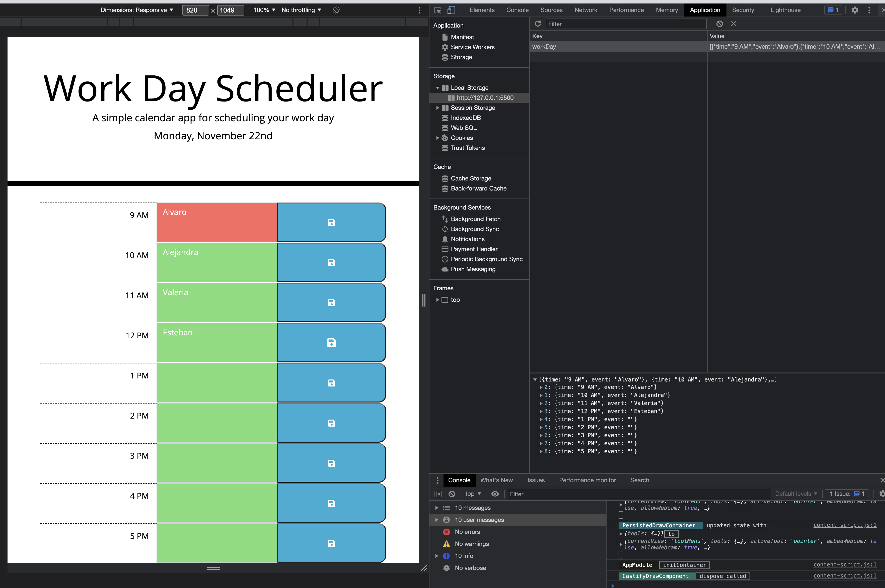Viewport: 885px width, 588px height.
Task: Toggle the console sidebar icon
Action: 438,494
